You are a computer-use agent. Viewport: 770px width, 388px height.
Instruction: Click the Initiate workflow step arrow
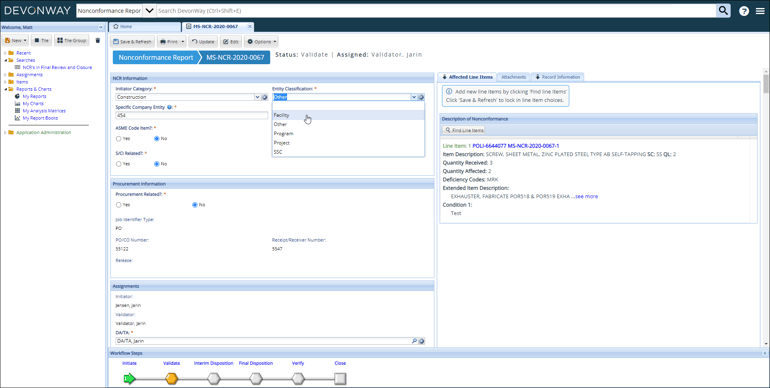[x=129, y=379]
